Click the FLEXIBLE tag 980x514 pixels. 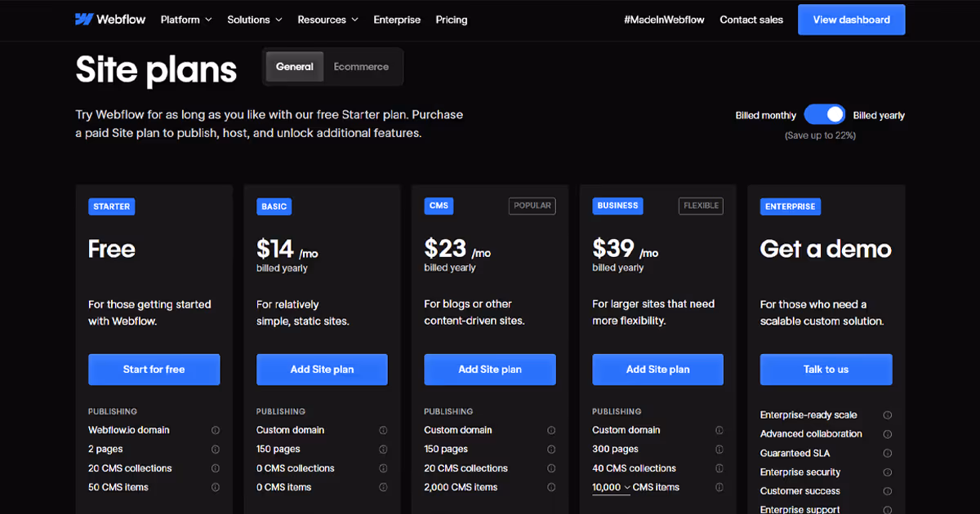701,206
